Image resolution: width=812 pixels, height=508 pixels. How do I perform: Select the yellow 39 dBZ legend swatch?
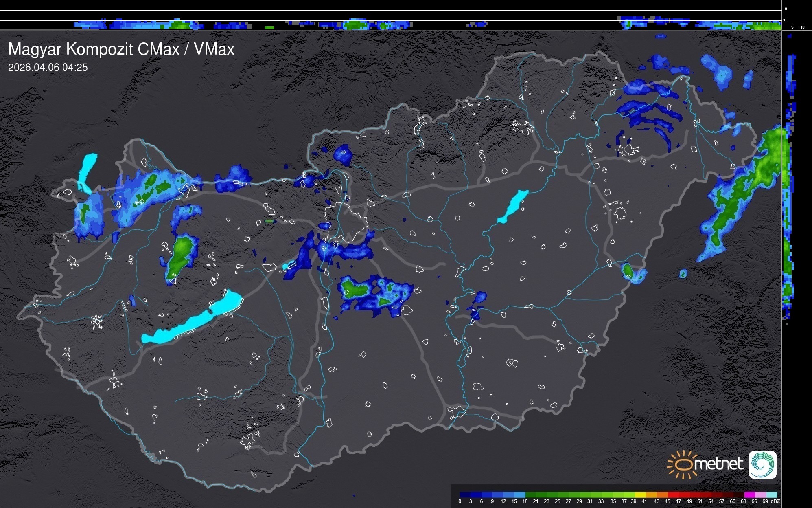(640, 495)
